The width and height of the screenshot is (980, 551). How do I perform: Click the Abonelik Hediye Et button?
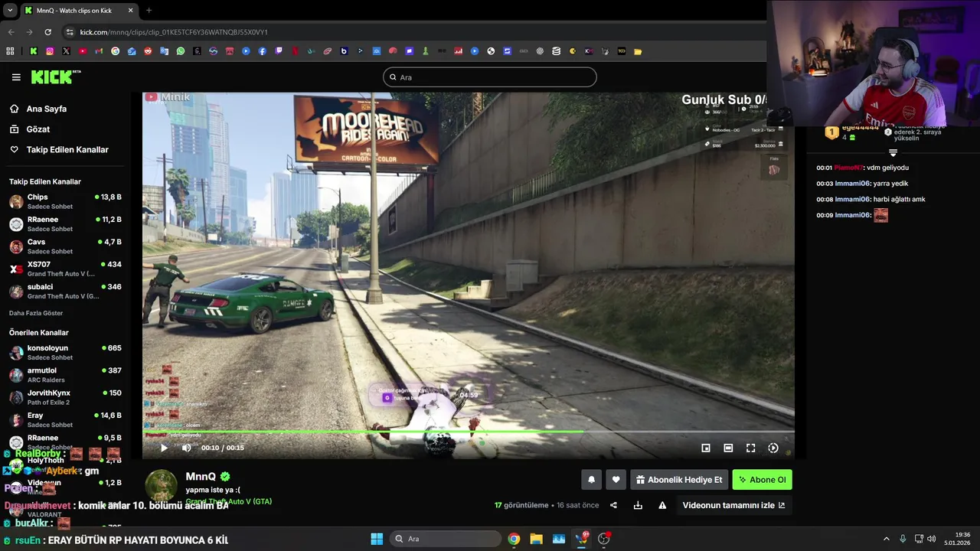pyautogui.click(x=679, y=480)
